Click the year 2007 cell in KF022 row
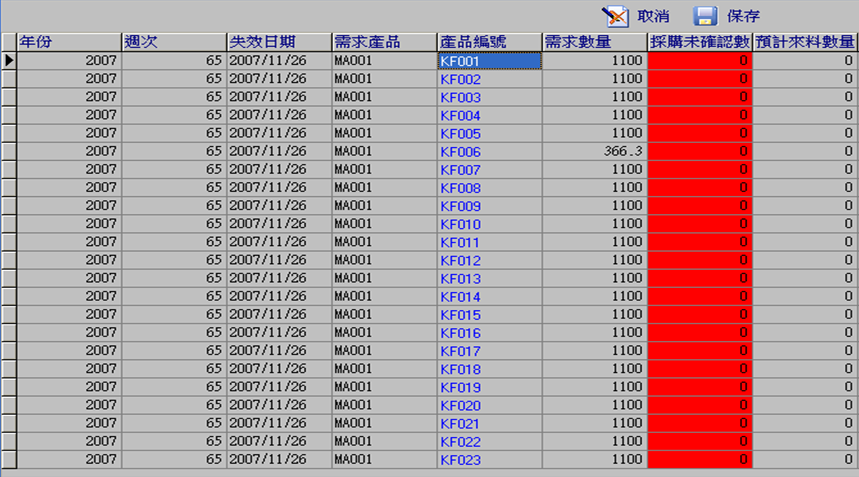 click(x=69, y=441)
